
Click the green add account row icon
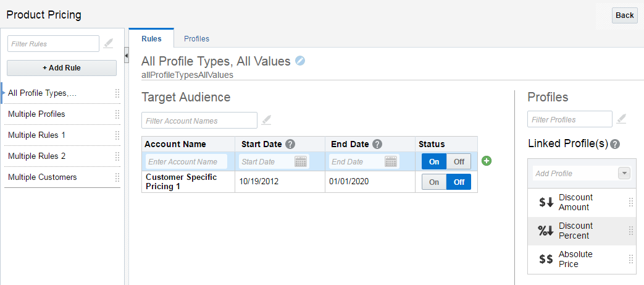(x=487, y=161)
